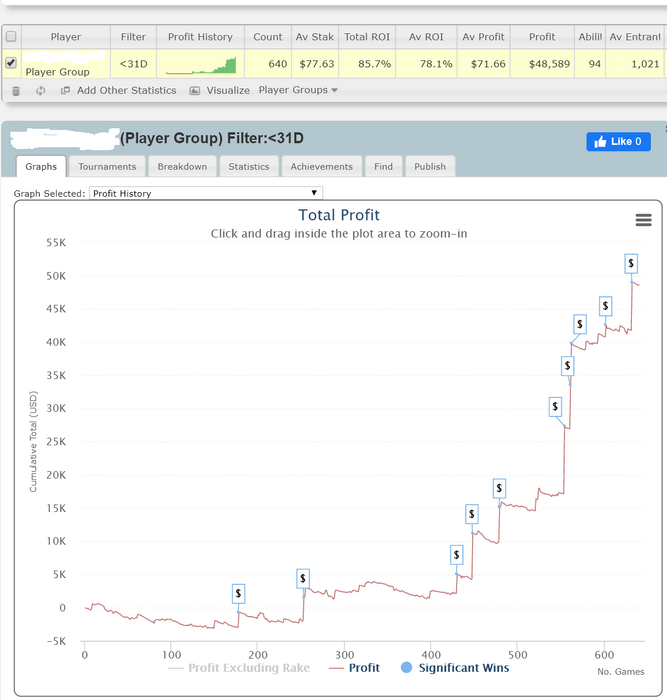Click the Player Group name cell

point(66,64)
